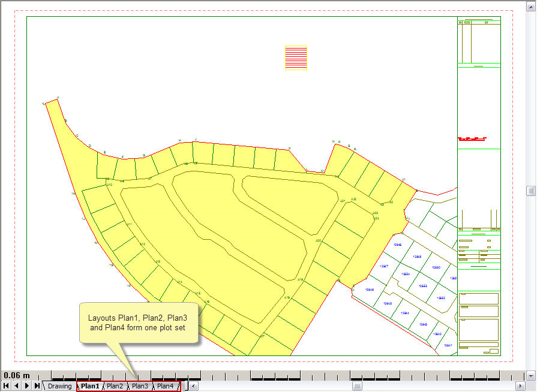Switch to the Drawing tab
The width and height of the screenshot is (537, 392).
click(x=59, y=386)
